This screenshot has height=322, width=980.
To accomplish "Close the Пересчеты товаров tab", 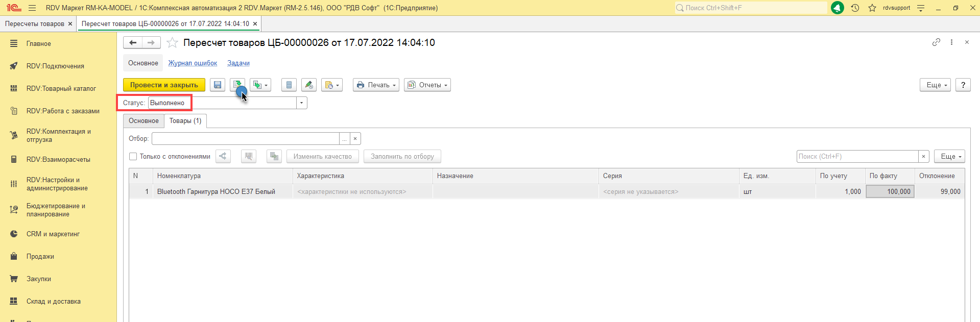I will point(70,24).
